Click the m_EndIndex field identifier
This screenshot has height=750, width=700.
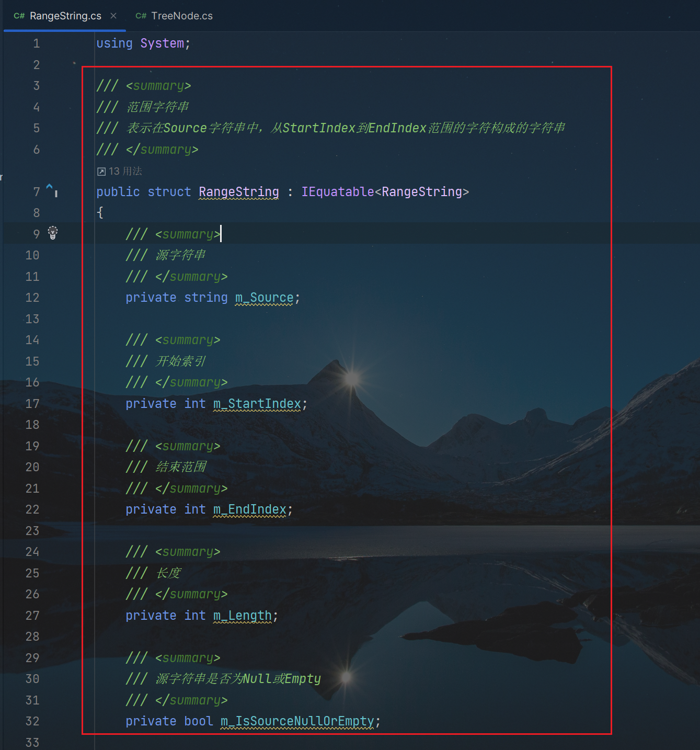click(249, 509)
